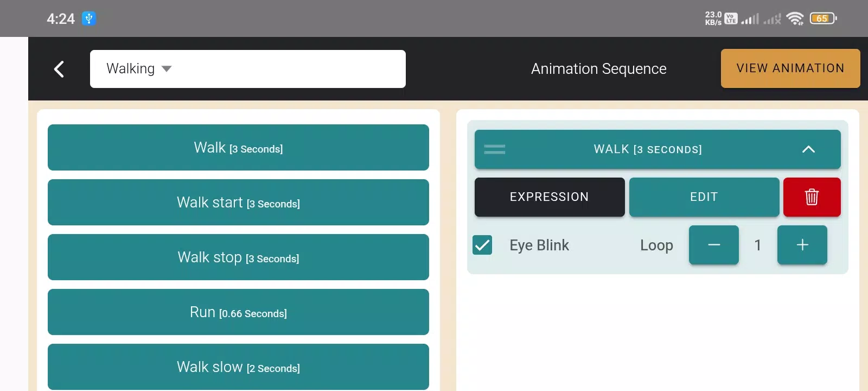Screen dimensions: 868x391
Task: Select Walk [3 Seconds] in the animation list
Action: click(x=238, y=148)
